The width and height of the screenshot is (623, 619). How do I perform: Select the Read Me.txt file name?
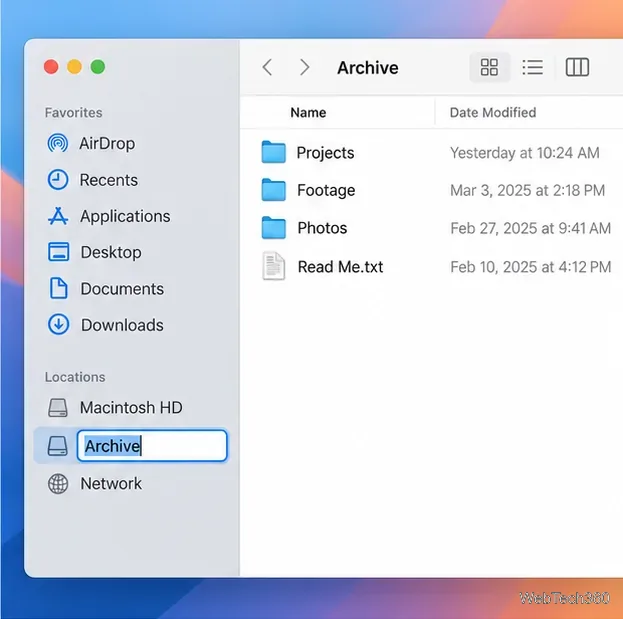click(341, 267)
